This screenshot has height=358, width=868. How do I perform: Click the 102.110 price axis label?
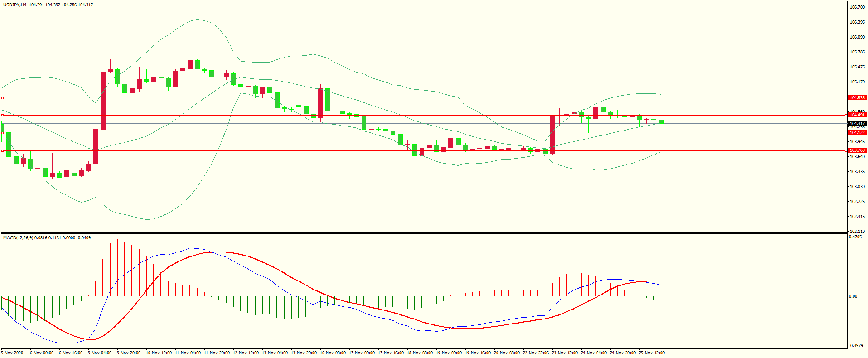click(858, 232)
